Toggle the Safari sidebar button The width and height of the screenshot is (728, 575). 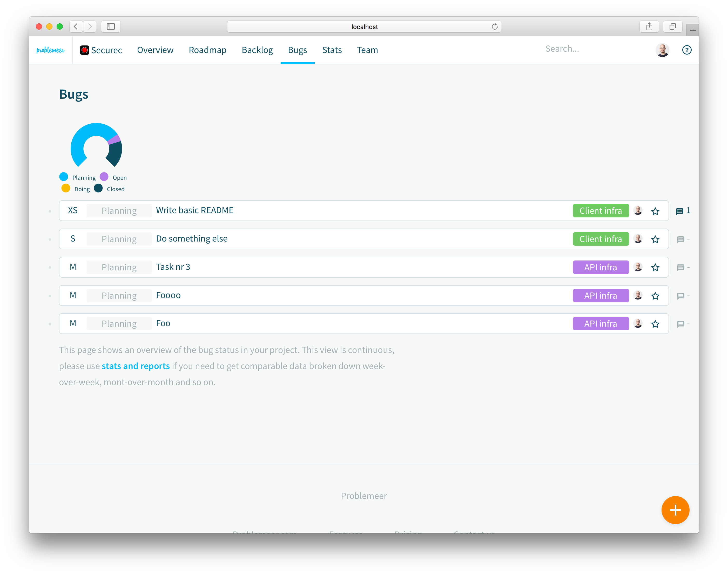tap(111, 26)
